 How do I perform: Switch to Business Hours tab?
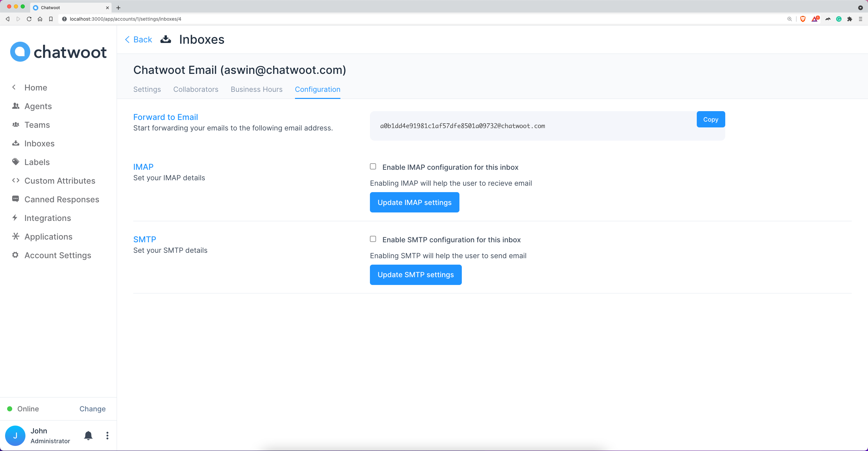coord(257,89)
